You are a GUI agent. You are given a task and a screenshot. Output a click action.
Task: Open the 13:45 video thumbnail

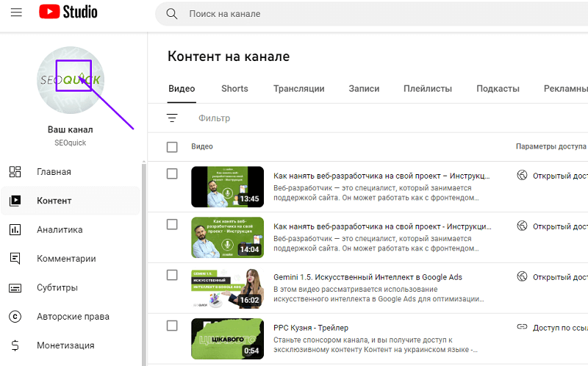(228, 187)
